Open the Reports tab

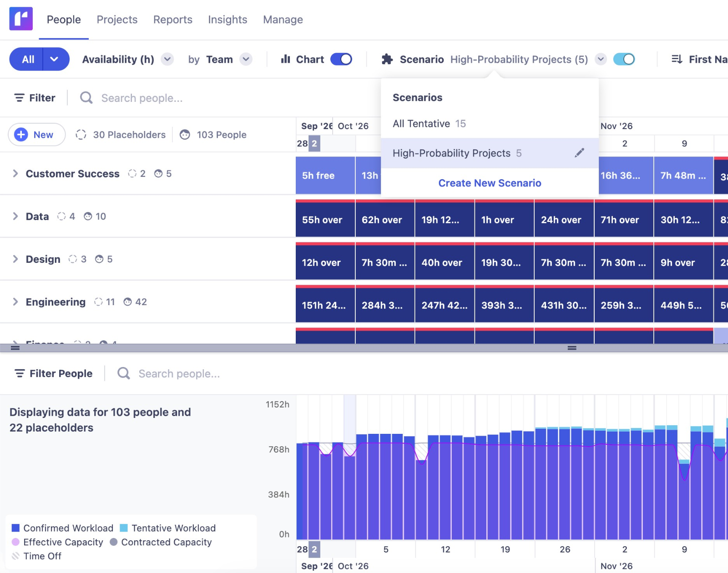tap(173, 20)
